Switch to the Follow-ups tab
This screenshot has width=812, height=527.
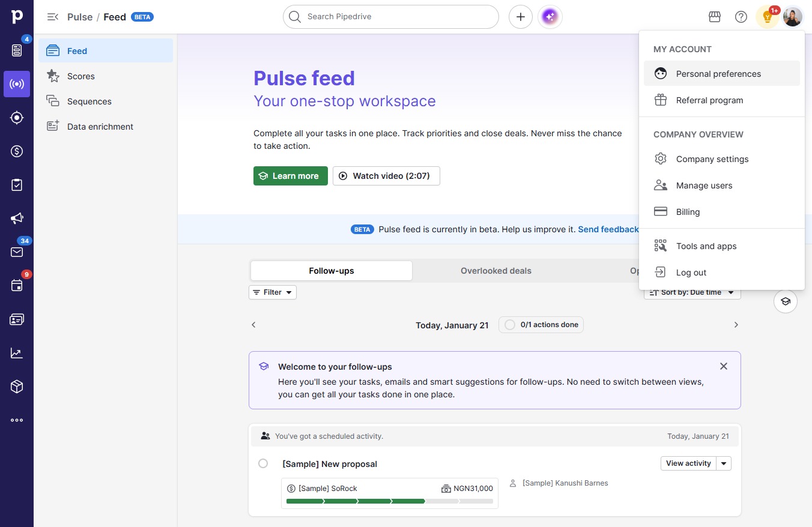(332, 271)
